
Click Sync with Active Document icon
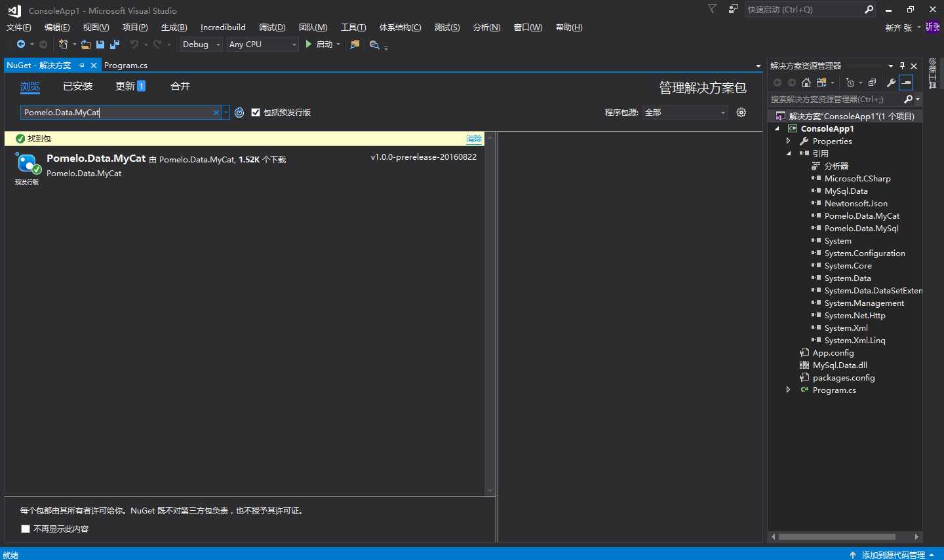click(x=821, y=83)
